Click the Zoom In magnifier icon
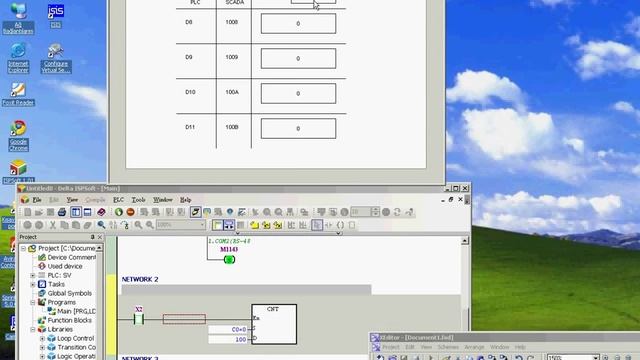 click(138, 225)
